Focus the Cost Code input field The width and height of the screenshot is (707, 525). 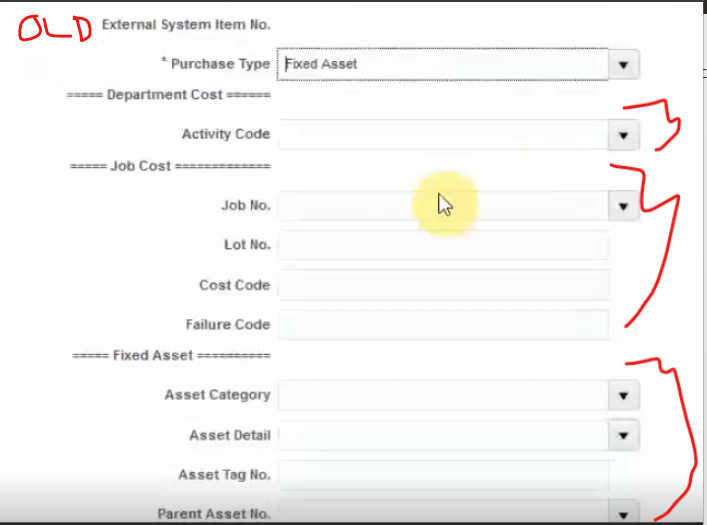(444, 285)
